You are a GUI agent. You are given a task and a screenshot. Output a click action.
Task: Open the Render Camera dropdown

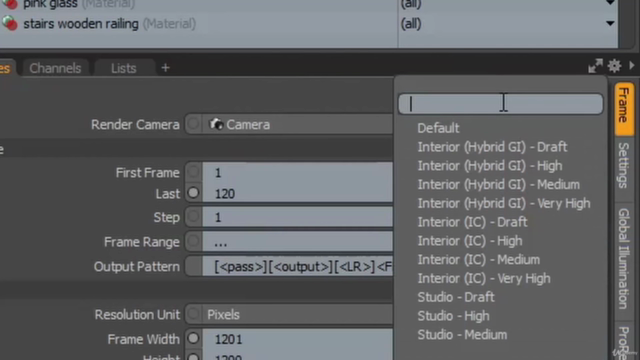coord(298,124)
